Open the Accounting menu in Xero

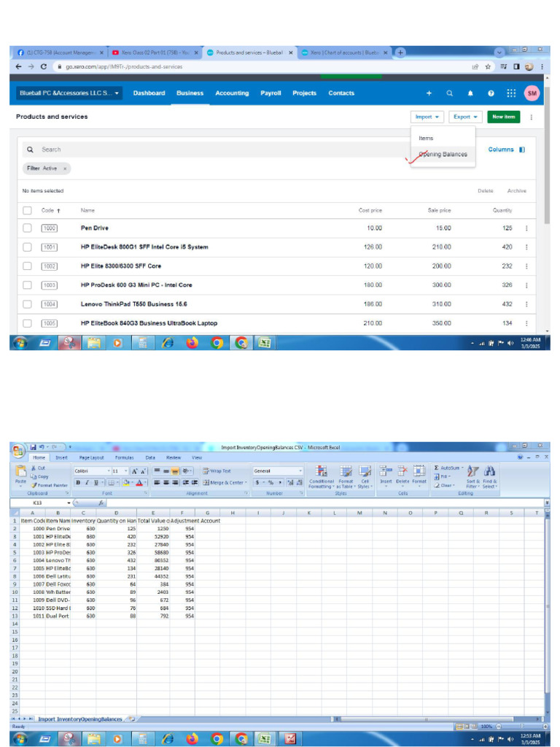pos(232,93)
